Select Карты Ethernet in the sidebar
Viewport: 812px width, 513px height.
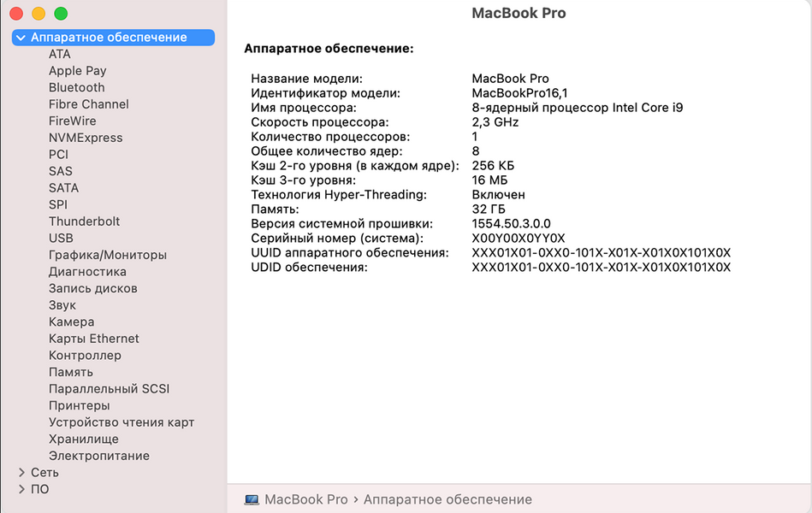click(x=93, y=339)
